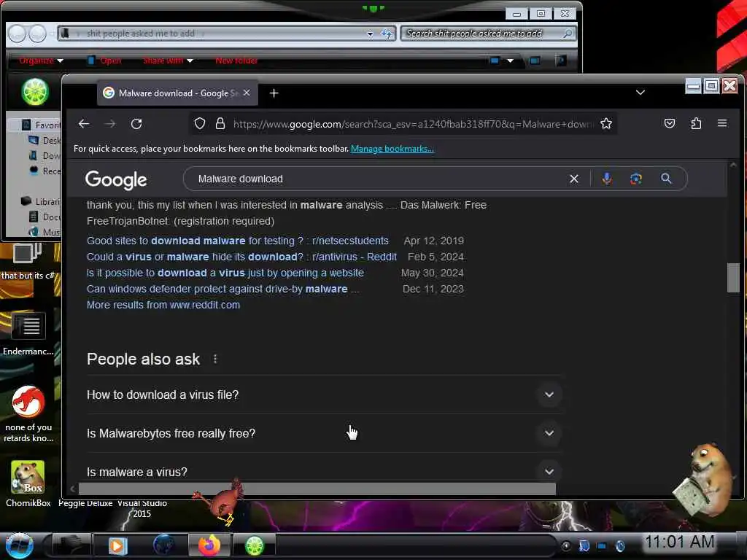Image resolution: width=747 pixels, height=560 pixels.
Task: Click the Explorer preview pane button
Action: [535, 61]
